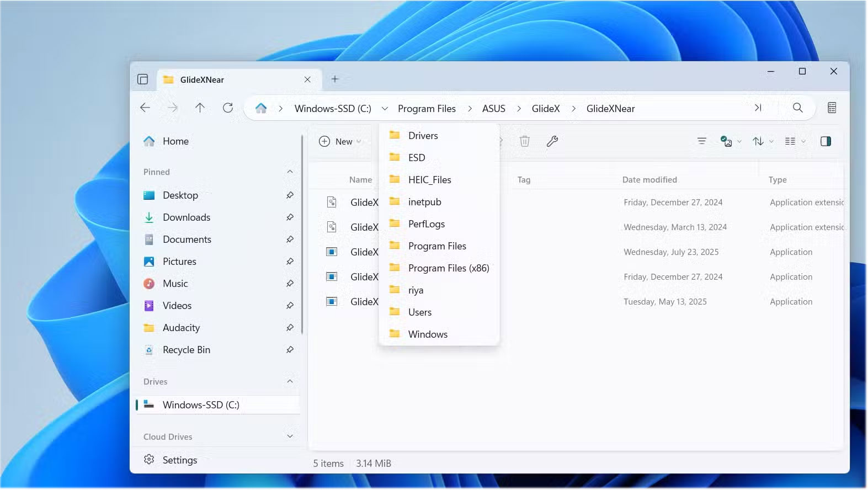The height and width of the screenshot is (490, 868).
Task: Click the Refresh button in the navigation bar
Action: tap(227, 108)
